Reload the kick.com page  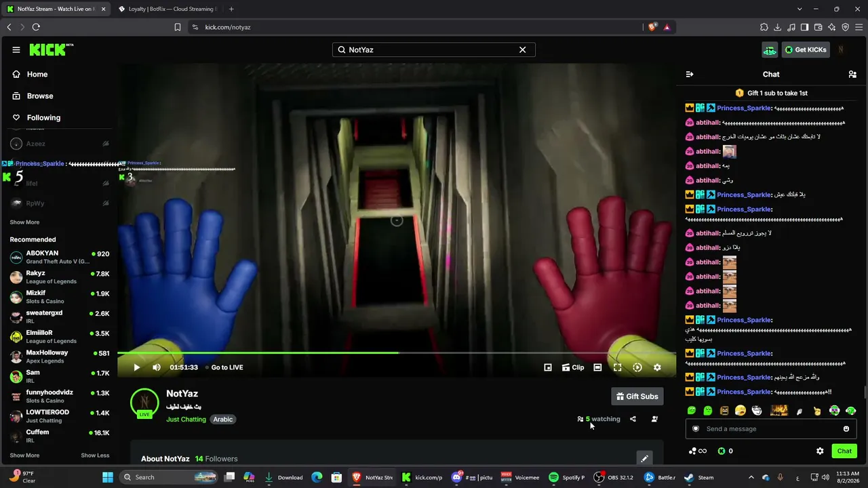36,27
